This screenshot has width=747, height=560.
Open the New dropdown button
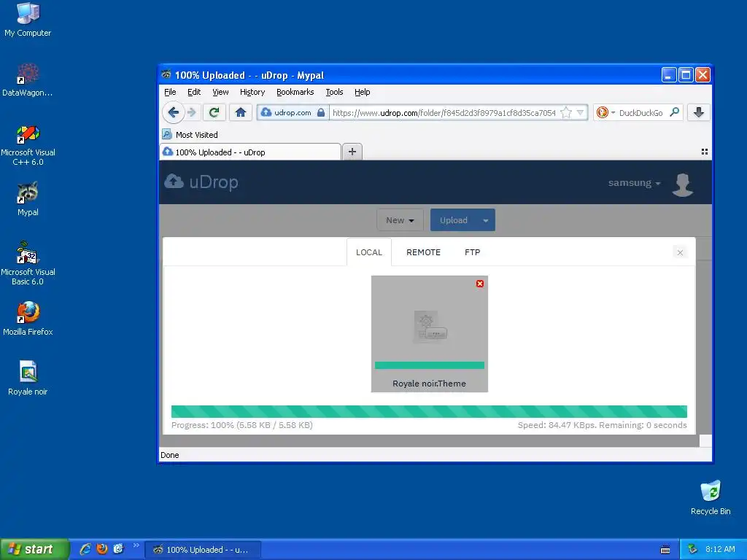point(400,220)
